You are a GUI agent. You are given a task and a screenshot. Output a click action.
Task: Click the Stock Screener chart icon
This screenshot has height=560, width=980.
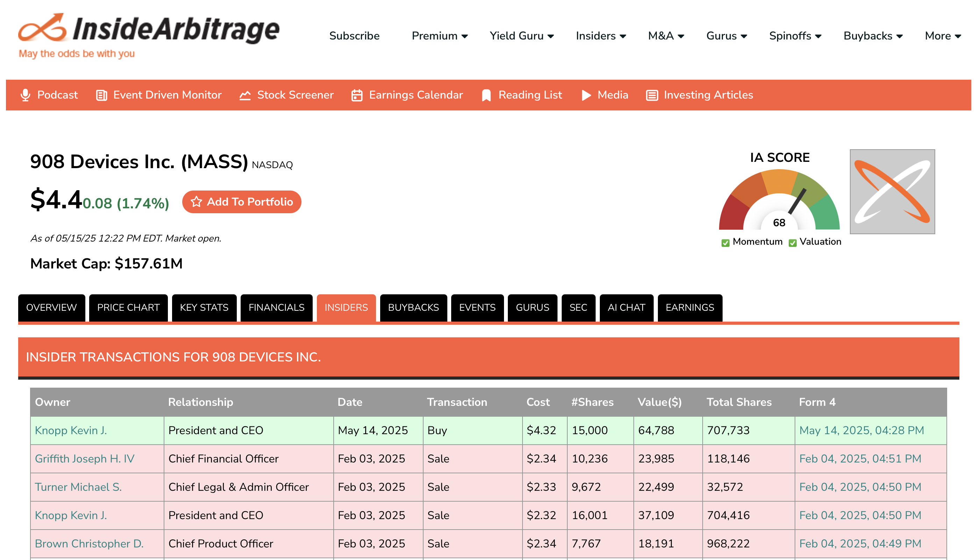[245, 95]
